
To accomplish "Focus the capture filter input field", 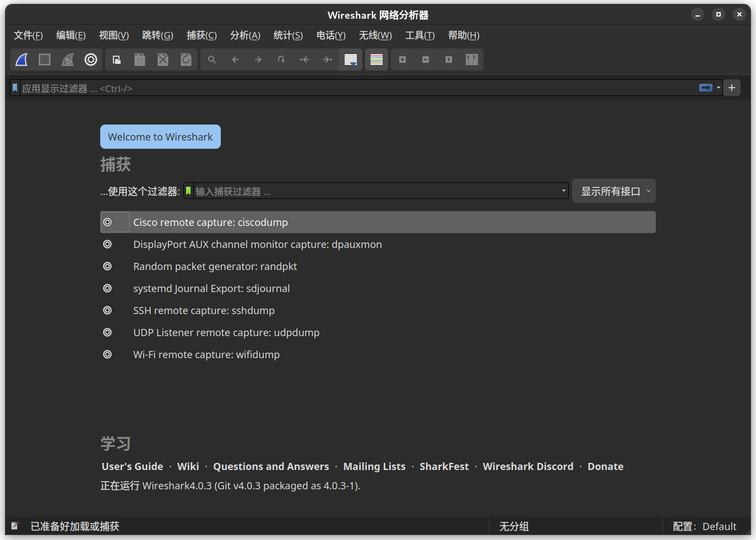I will click(x=377, y=191).
